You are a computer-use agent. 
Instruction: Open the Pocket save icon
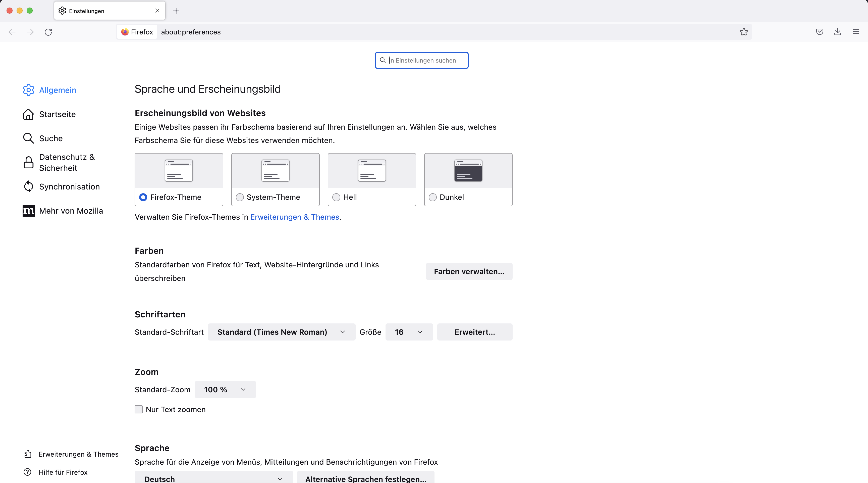click(x=820, y=32)
